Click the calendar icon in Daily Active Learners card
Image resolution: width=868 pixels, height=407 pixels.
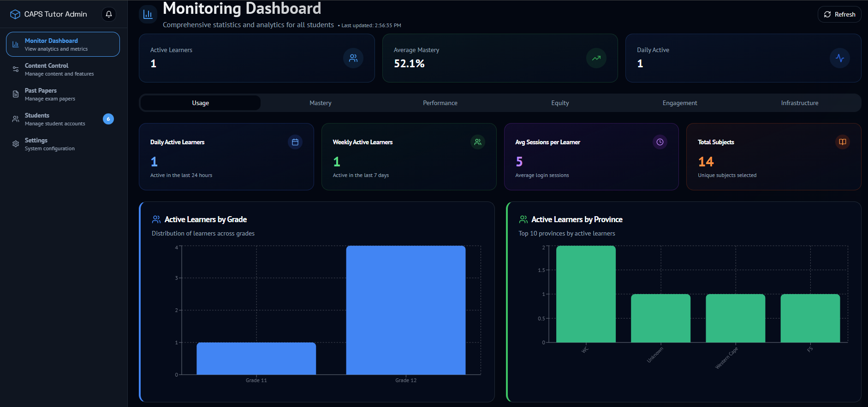(x=295, y=142)
